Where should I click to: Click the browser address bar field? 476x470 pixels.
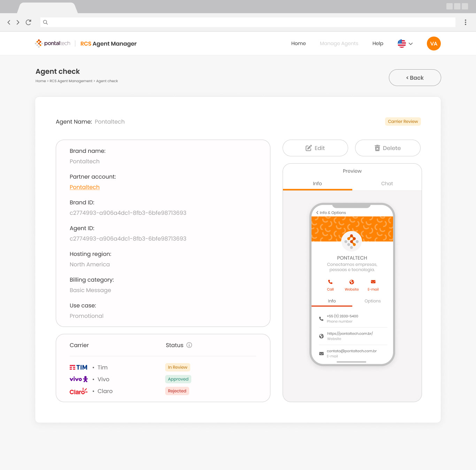click(248, 22)
